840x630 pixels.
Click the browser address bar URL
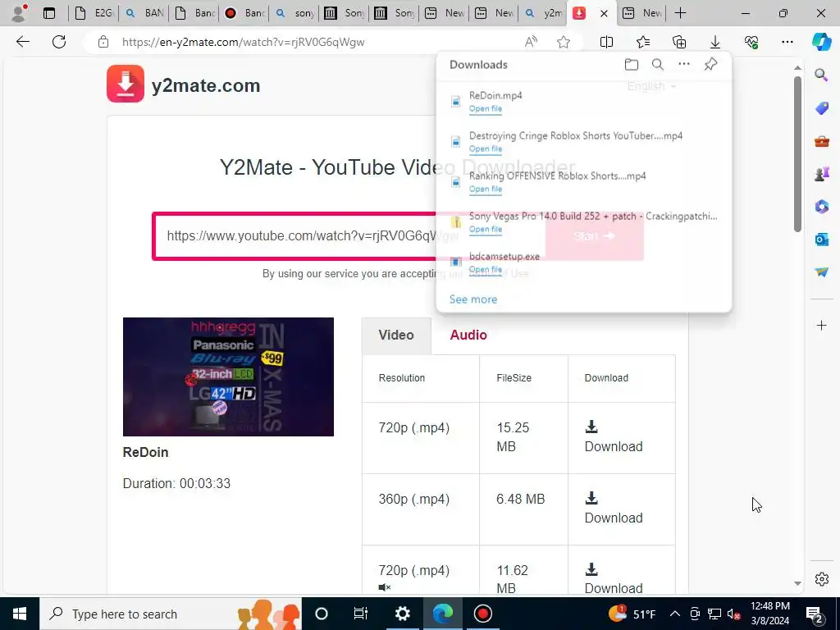(243, 43)
